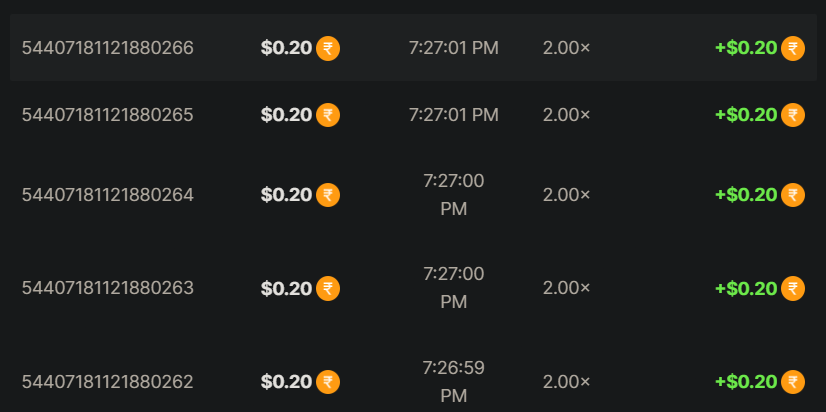Open bet ID 54407181121880266
This screenshot has width=826, height=412.
(x=108, y=48)
